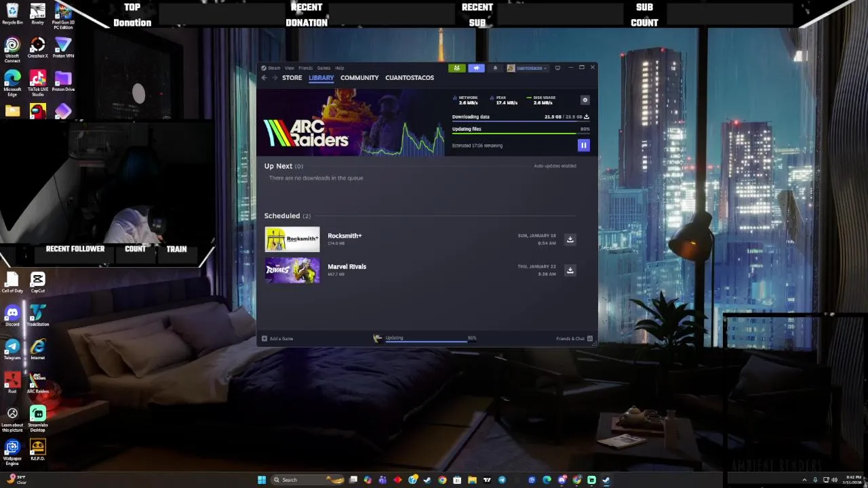The height and width of the screenshot is (488, 868).
Task: Click the Updating files progress bar
Action: pos(521,134)
